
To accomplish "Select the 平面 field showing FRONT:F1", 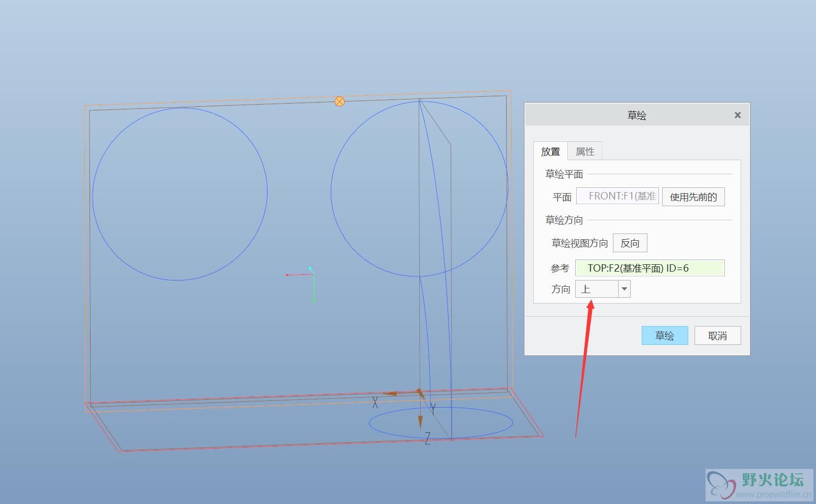I will (618, 196).
